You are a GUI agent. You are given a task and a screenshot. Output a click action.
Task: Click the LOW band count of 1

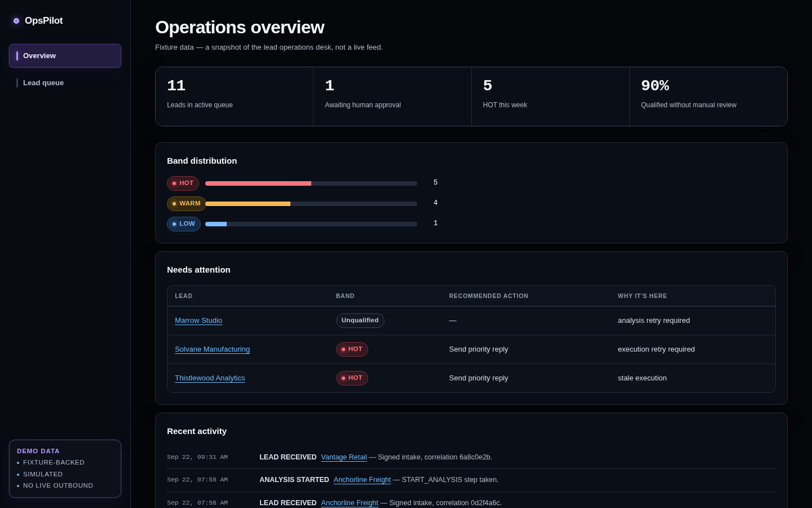click(435, 224)
